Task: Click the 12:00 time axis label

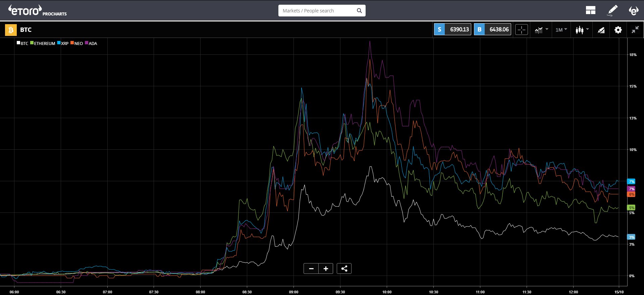Action: click(573, 292)
